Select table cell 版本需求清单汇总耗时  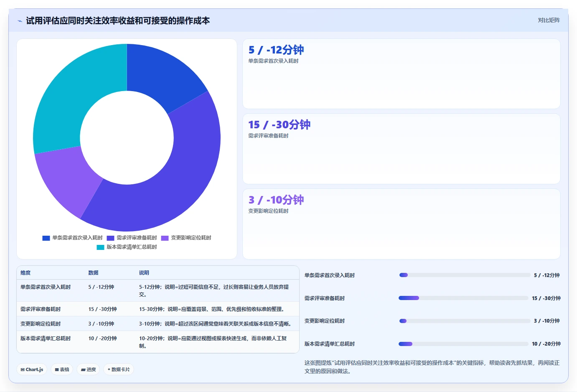(x=46, y=339)
